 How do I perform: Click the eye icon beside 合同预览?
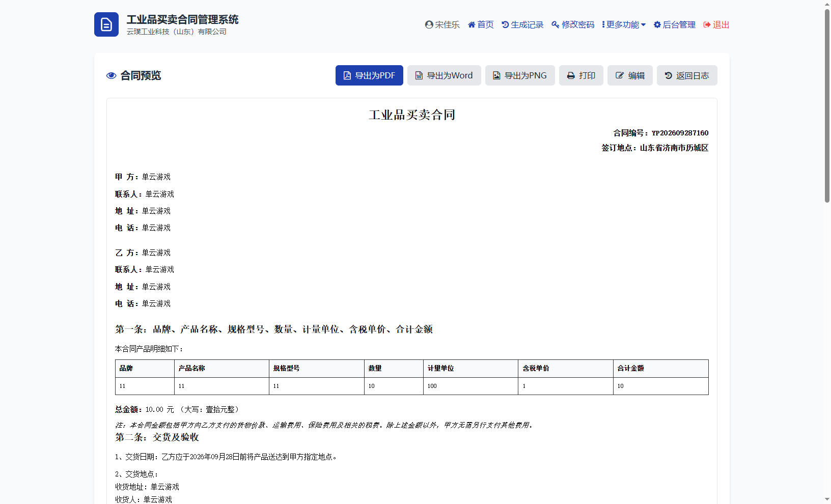click(111, 75)
